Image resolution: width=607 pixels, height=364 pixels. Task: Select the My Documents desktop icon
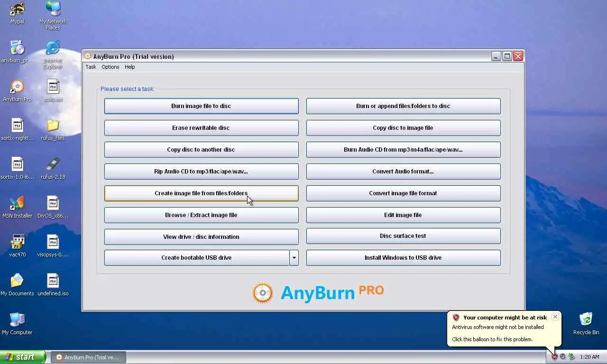pos(17,285)
